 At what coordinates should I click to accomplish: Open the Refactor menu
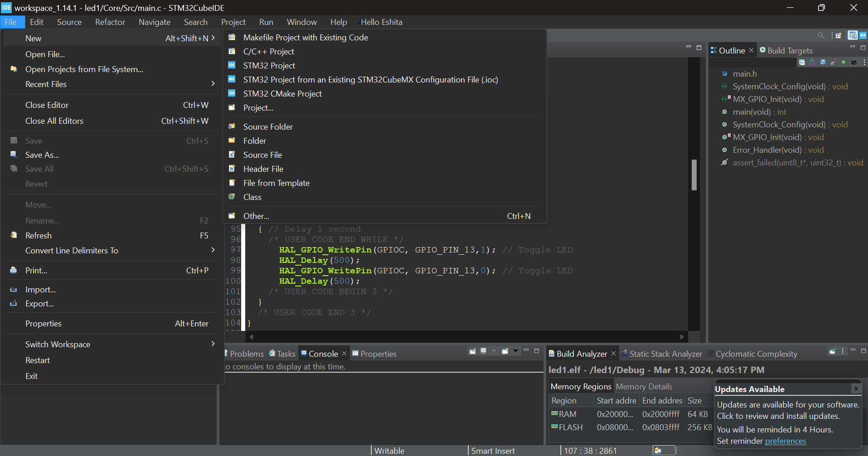(x=110, y=22)
